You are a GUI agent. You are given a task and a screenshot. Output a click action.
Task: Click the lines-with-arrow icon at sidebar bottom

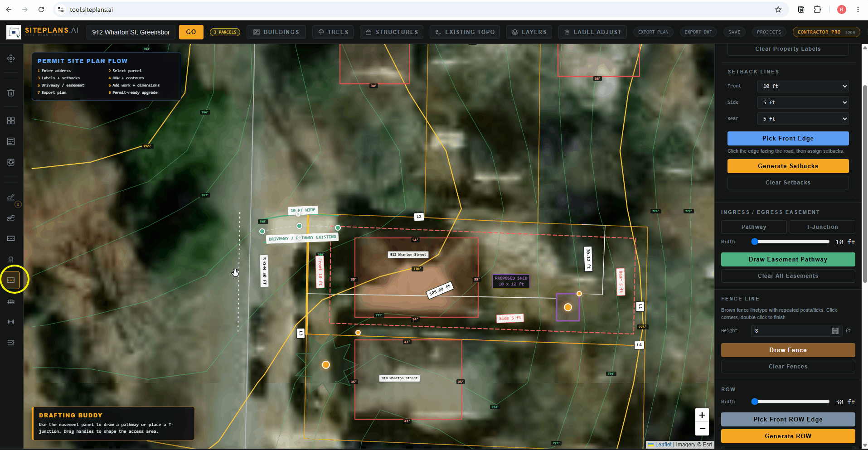[11, 343]
